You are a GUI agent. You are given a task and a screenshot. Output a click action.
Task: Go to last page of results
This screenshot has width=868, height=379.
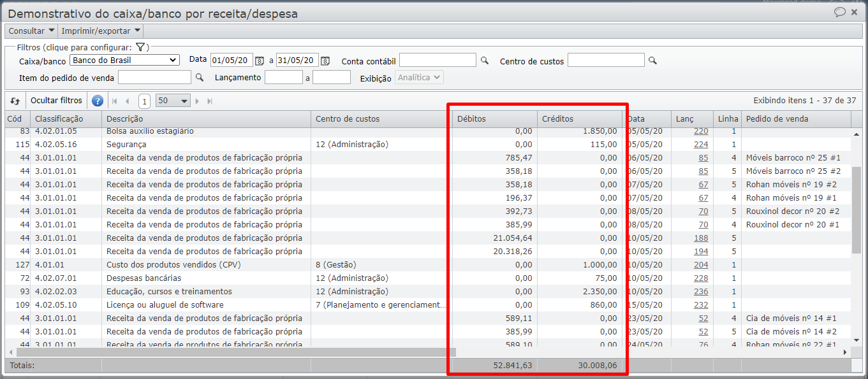click(x=210, y=101)
